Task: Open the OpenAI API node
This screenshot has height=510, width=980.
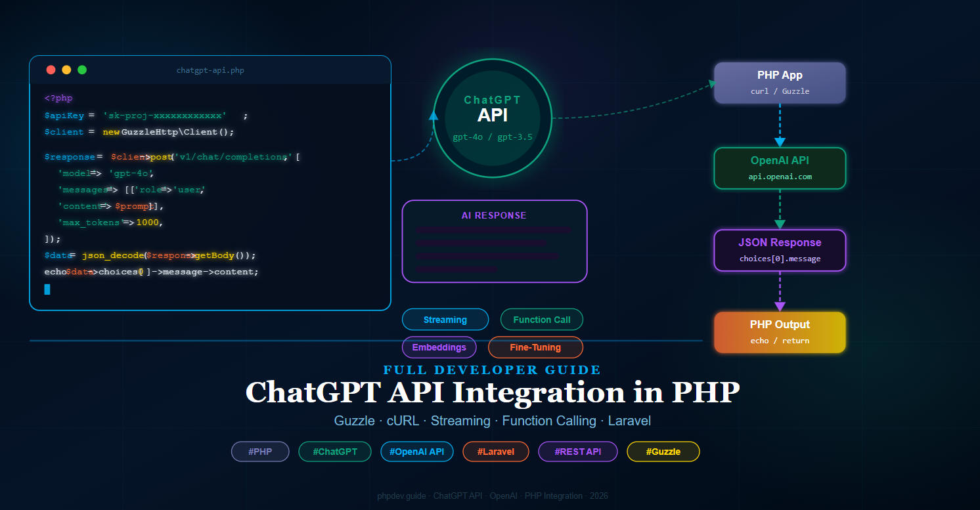Action: [x=779, y=168]
